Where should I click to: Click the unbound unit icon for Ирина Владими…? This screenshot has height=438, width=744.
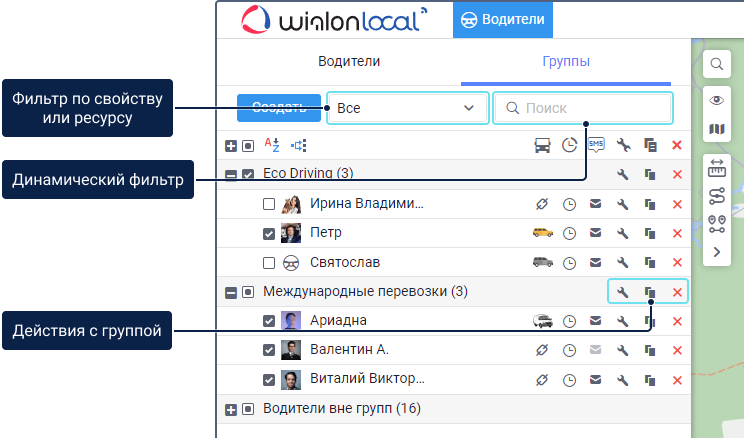click(x=542, y=204)
